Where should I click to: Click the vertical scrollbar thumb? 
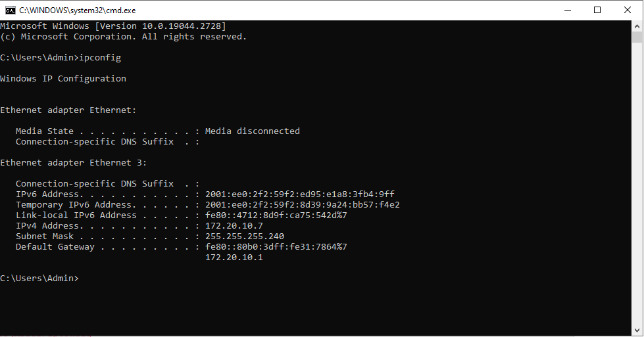tap(637, 37)
